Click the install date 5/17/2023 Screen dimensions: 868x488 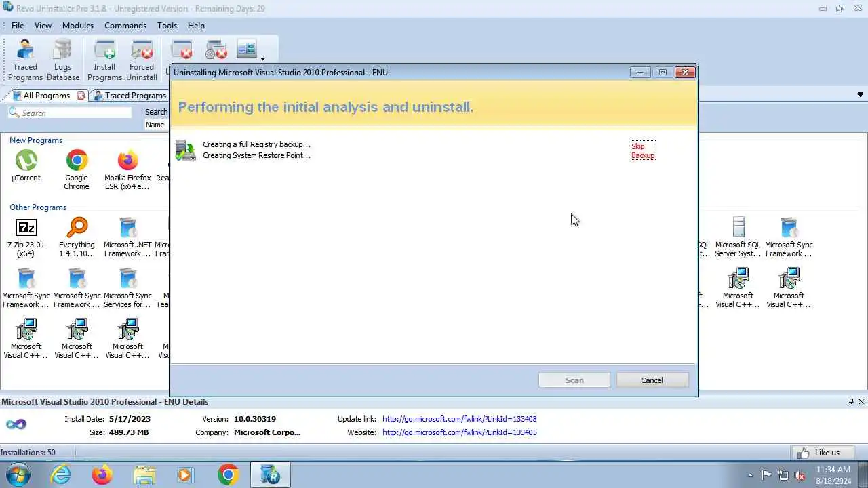tap(128, 419)
